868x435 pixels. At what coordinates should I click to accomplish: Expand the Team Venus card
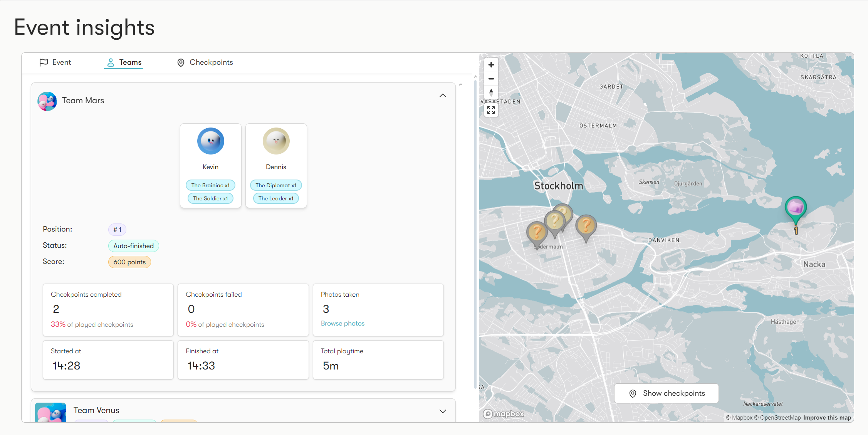point(443,411)
